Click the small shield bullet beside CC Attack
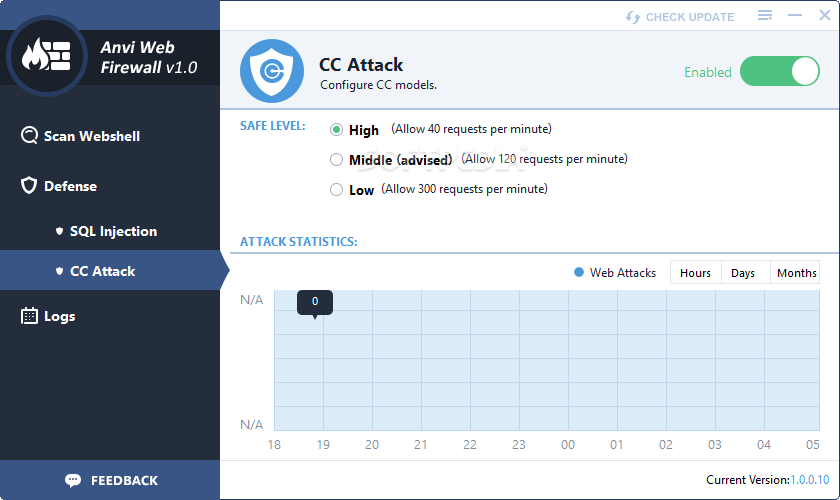Viewport: 840px width, 500px height. pyautogui.click(x=59, y=271)
